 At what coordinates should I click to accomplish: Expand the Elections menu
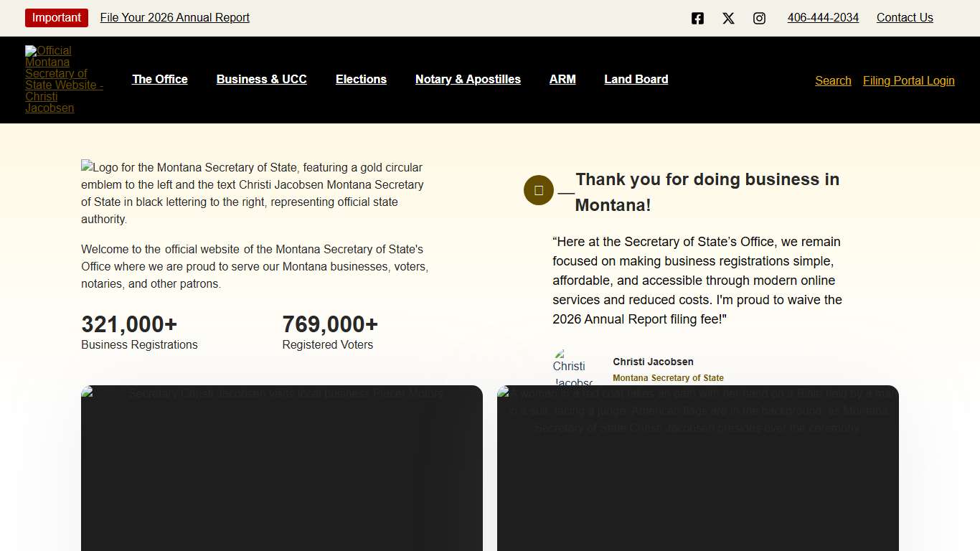click(x=361, y=80)
